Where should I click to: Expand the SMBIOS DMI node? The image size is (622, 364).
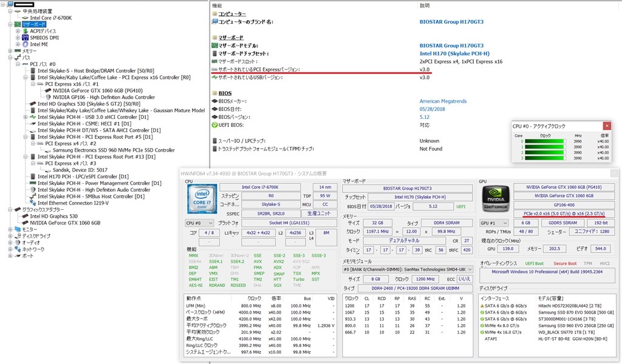[18, 38]
